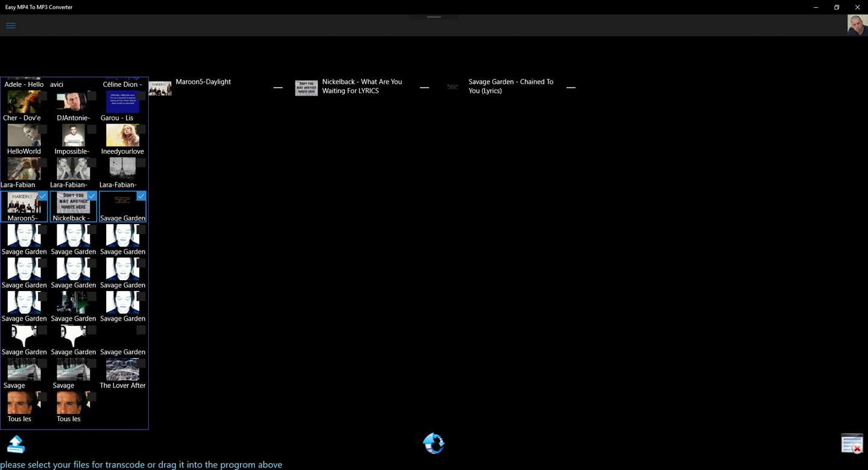Select the Cher - Dov'e thumbnail
Screen dimensions: 868x470
pyautogui.click(x=24, y=102)
